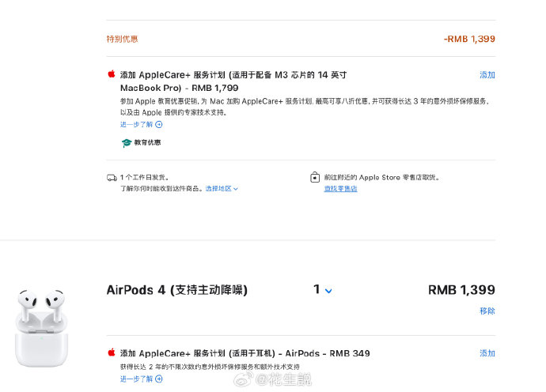546x392 pixels.
Task: Click the red Apple logo beside AirPods AppleCare+
Action: click(x=112, y=352)
